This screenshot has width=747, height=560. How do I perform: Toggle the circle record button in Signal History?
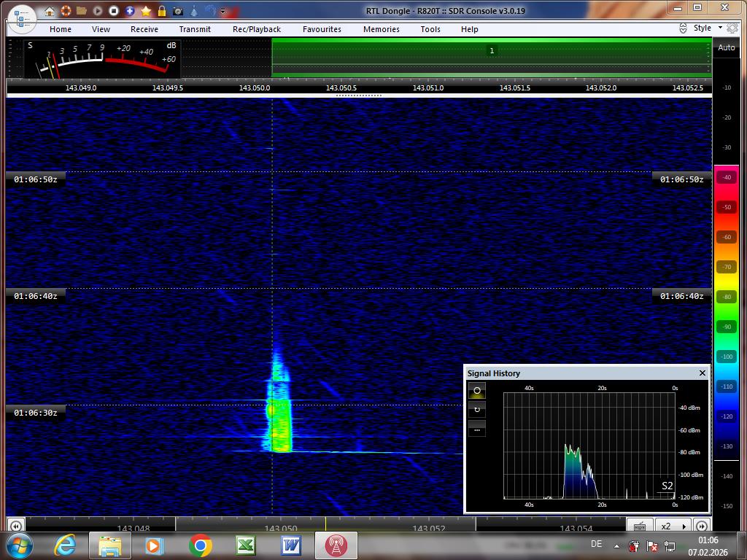[477, 391]
